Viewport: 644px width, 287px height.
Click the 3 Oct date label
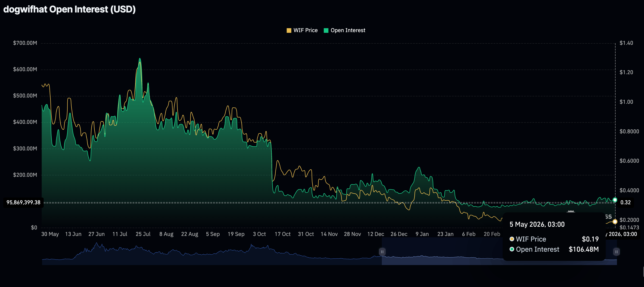(259, 234)
